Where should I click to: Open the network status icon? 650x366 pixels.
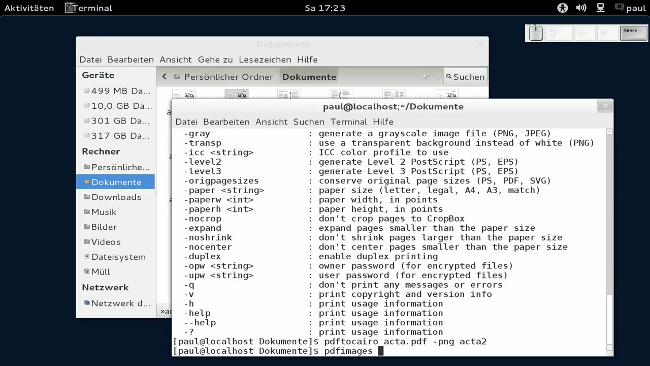pos(600,7)
